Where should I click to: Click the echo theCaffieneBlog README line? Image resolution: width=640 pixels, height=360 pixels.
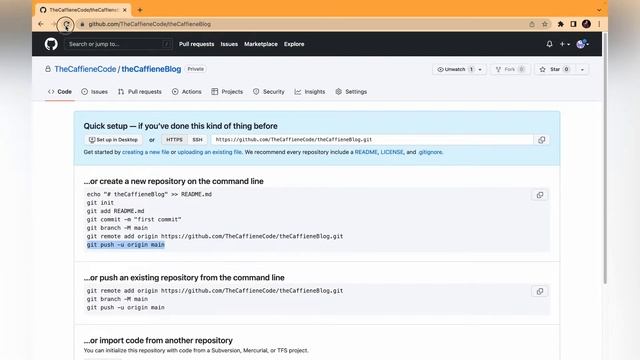pyautogui.click(x=149, y=194)
